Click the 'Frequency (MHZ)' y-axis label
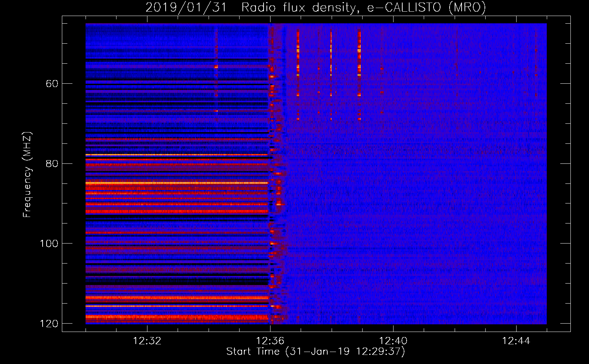This screenshot has width=589, height=364. click(x=27, y=174)
